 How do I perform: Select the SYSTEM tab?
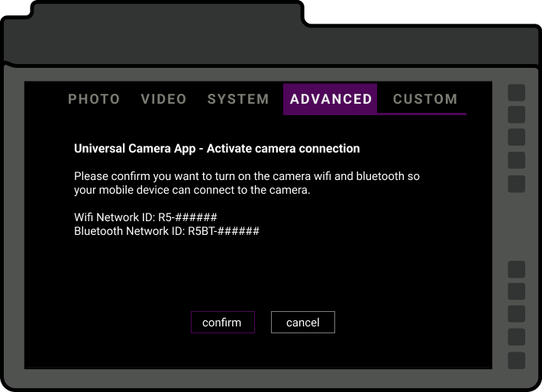tap(238, 99)
